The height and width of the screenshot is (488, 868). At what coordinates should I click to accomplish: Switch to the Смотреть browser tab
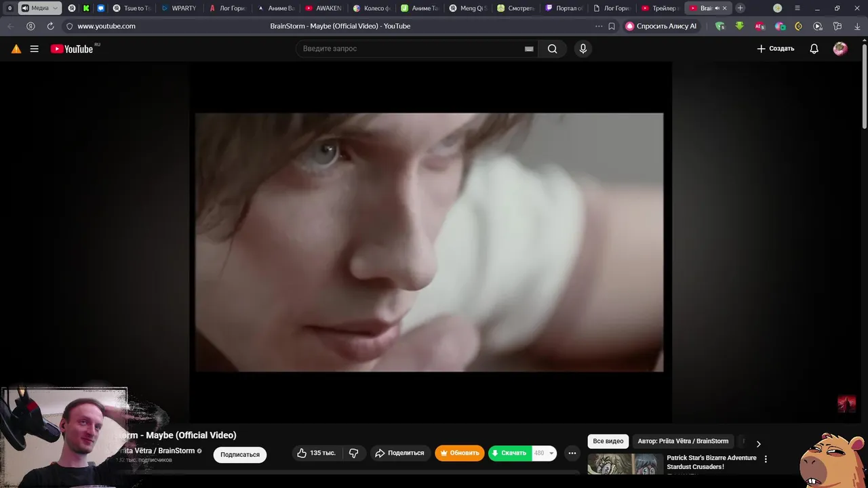click(x=516, y=8)
